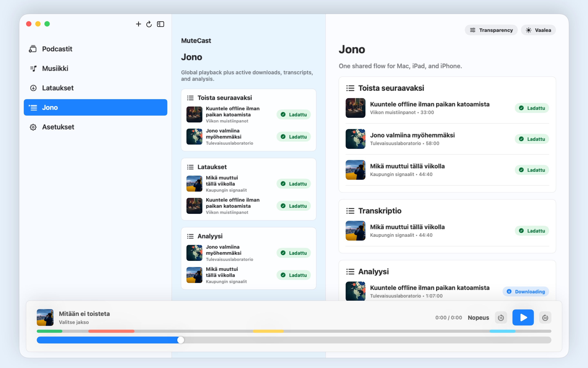Screen dimensions: 588x368
Task: Click the playback progress slider handle
Action: pyautogui.click(x=180, y=340)
